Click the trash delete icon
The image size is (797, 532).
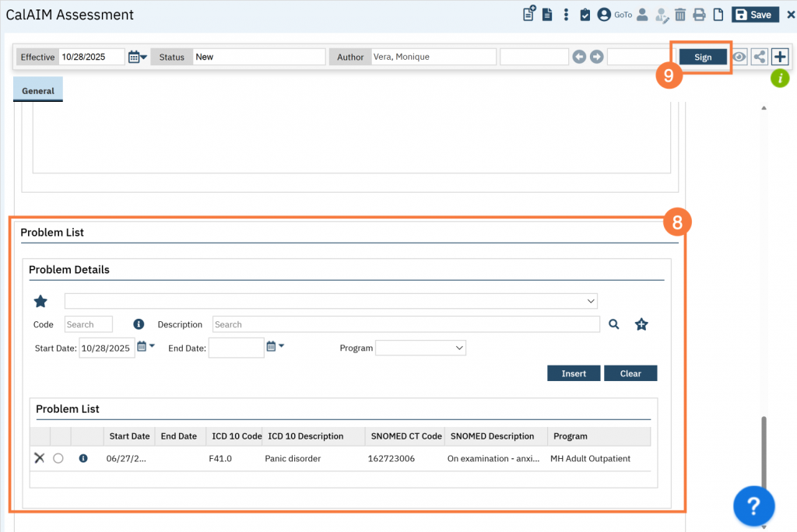[680, 15]
